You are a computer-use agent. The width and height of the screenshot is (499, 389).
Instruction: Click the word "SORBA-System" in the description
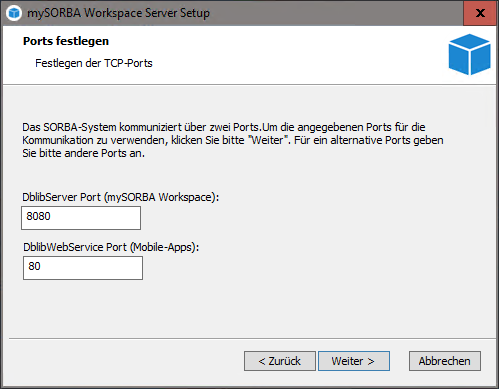(80, 127)
